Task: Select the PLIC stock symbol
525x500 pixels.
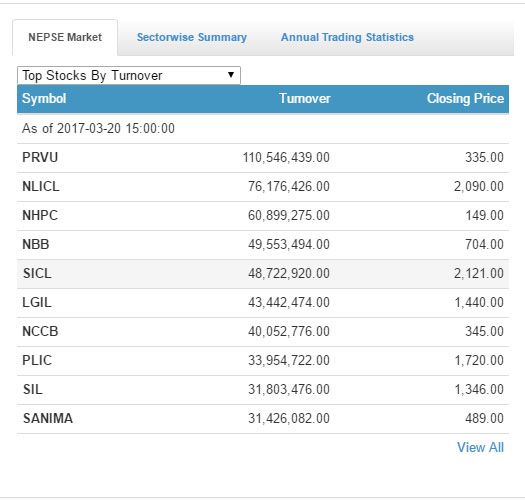Action: click(x=37, y=361)
